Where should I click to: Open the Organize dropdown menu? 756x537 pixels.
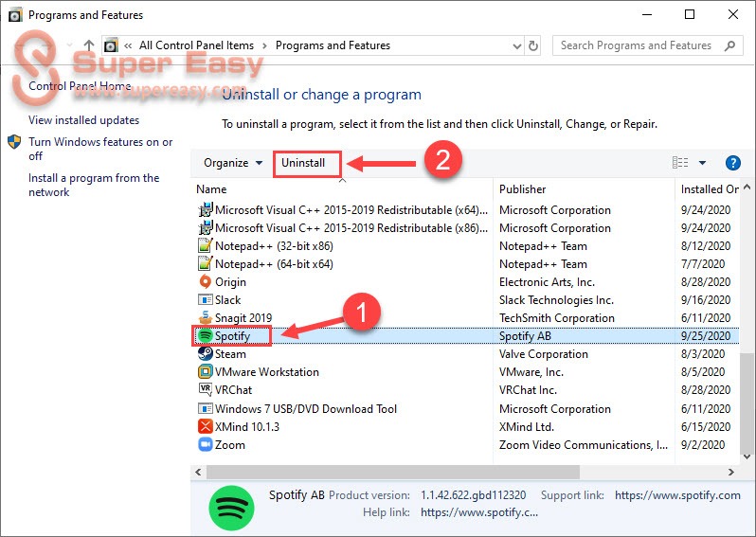point(233,163)
